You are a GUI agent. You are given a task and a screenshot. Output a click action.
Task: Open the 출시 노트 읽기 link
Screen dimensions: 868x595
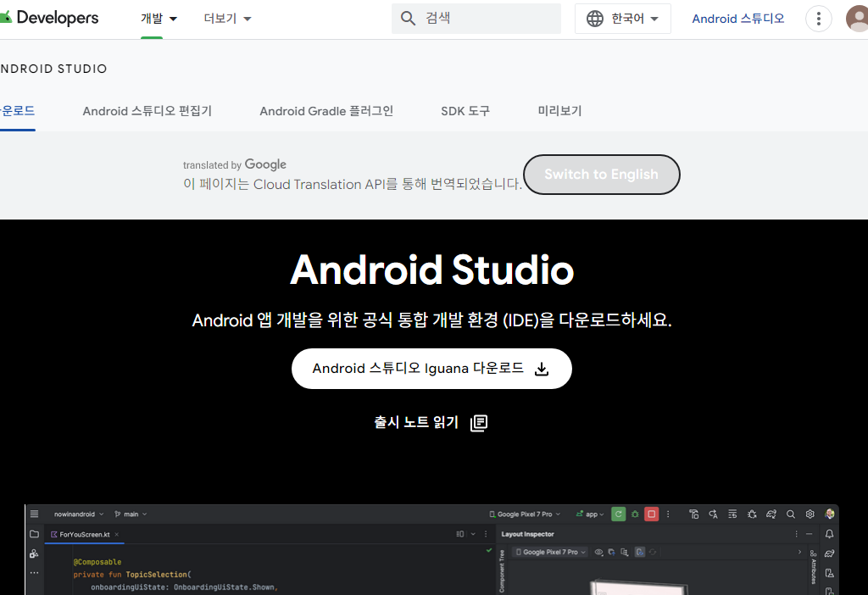[x=416, y=422]
